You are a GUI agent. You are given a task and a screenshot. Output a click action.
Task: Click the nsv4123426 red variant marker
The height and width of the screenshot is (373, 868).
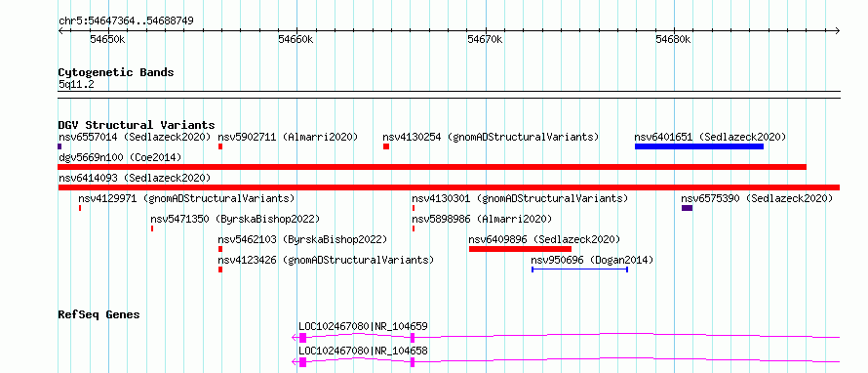coord(220,269)
